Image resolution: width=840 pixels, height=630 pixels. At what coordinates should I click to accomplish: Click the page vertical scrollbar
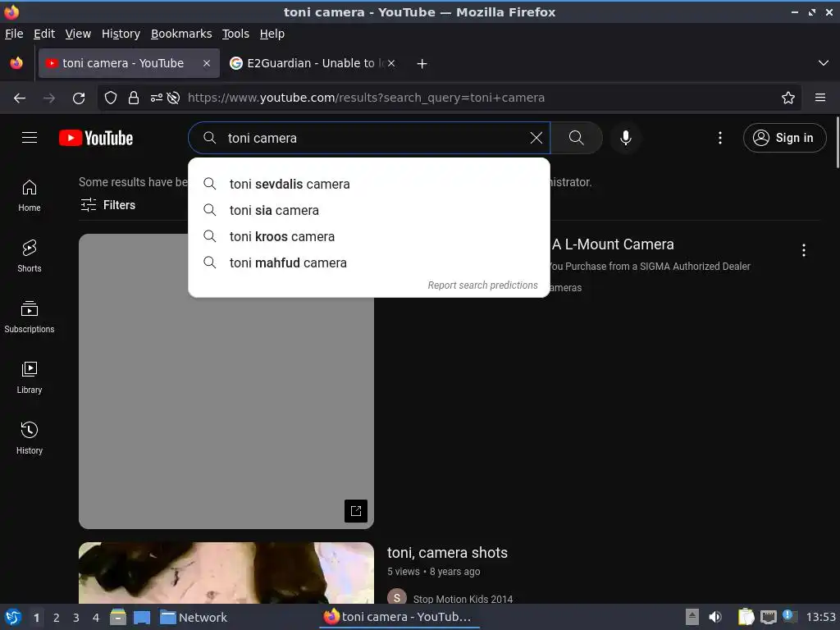(x=838, y=142)
